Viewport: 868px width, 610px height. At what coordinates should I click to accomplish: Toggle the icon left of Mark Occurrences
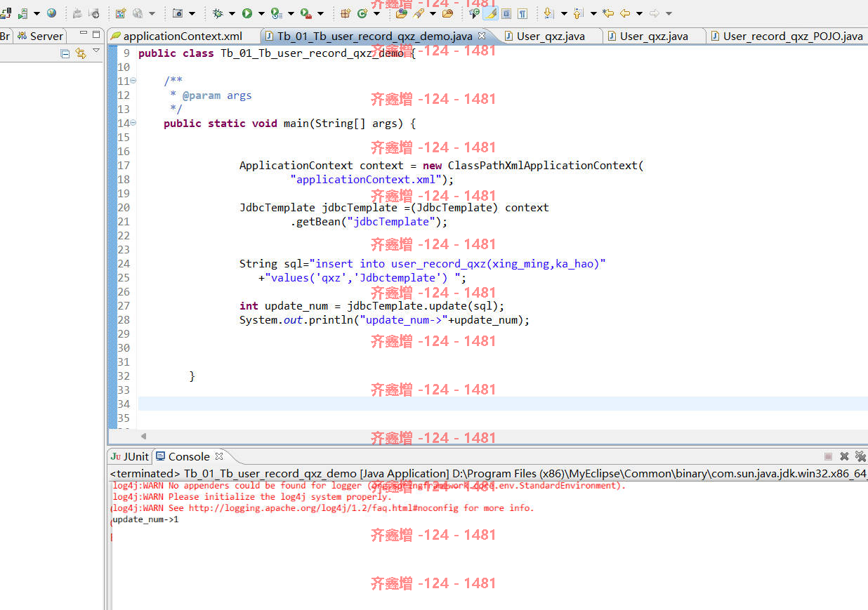coord(475,13)
